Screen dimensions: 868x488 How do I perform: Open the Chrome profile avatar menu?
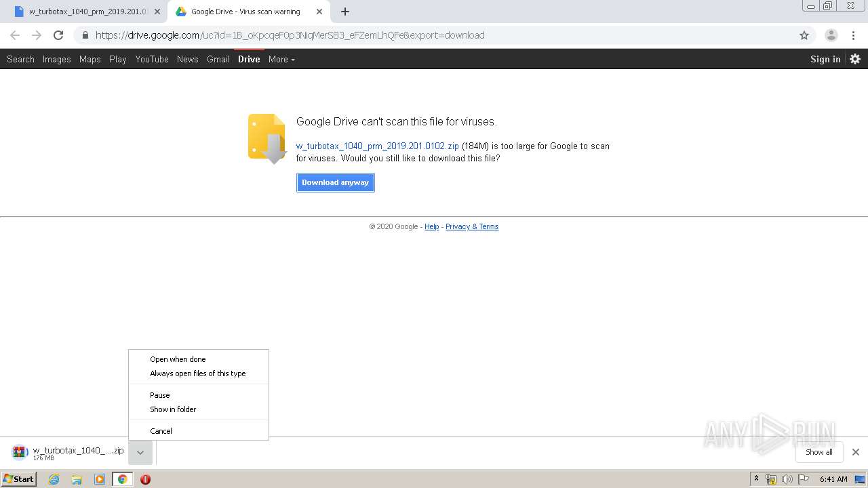click(831, 35)
